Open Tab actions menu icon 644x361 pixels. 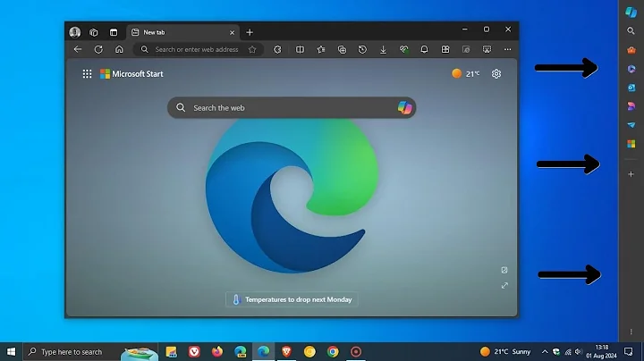pos(114,32)
